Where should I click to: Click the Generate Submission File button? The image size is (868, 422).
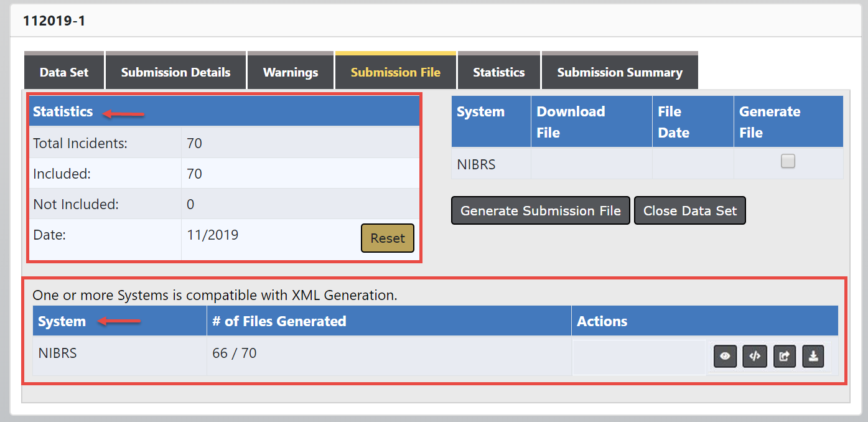[x=540, y=211]
